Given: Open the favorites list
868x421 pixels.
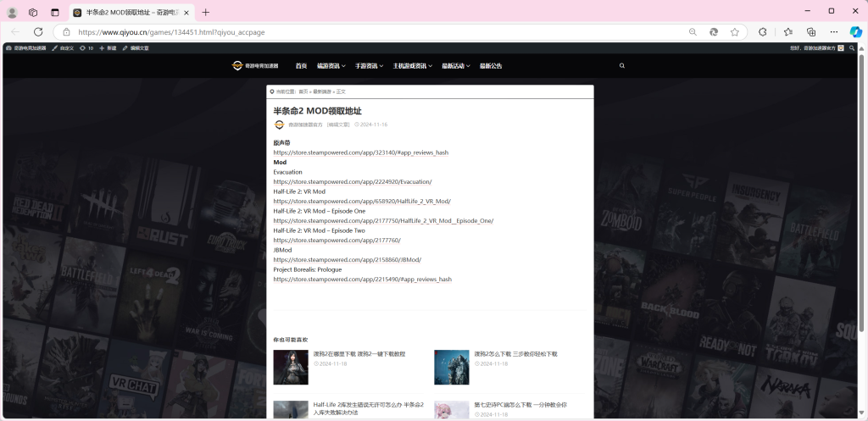Looking at the screenshot, I should [788, 32].
